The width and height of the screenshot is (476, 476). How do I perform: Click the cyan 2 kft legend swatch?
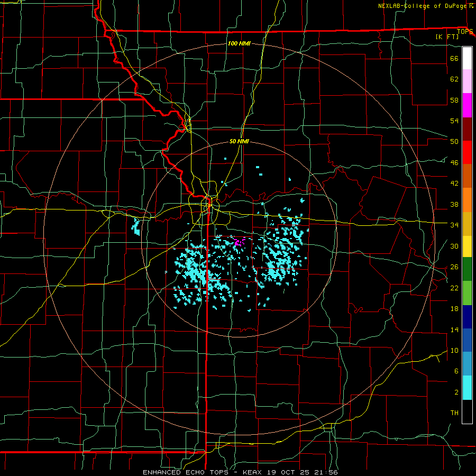pyautogui.click(x=467, y=388)
